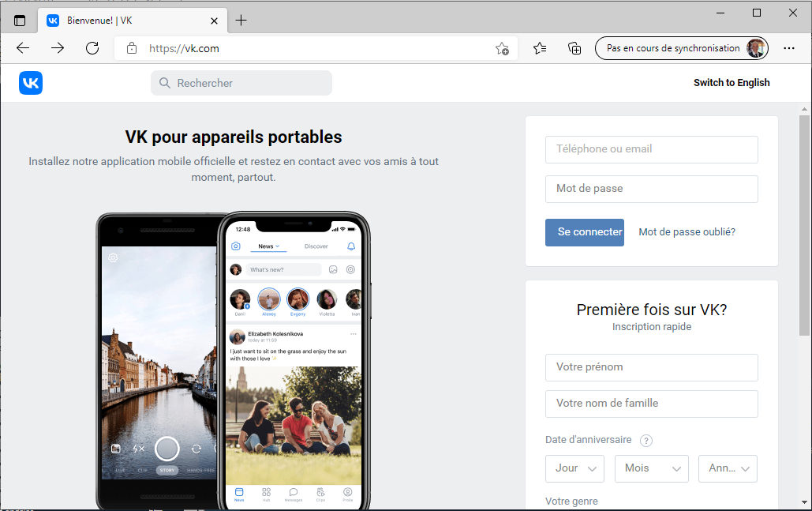812x511 pixels.
Task: Focus the Téléphone ou email field
Action: tap(652, 149)
